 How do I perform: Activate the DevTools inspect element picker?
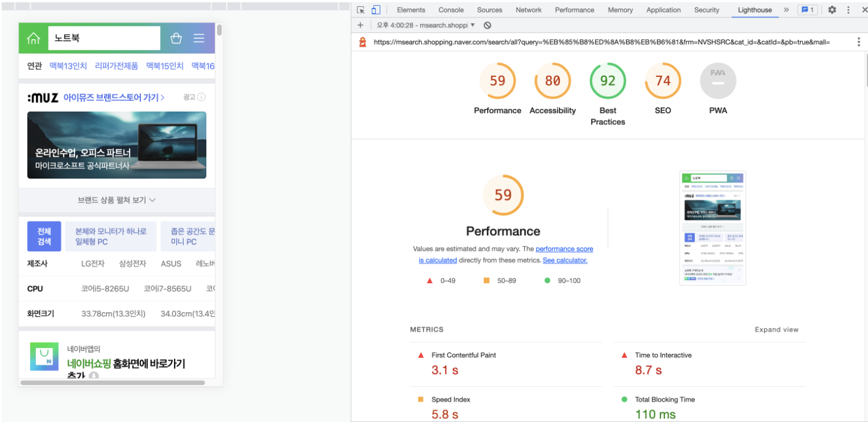[361, 10]
